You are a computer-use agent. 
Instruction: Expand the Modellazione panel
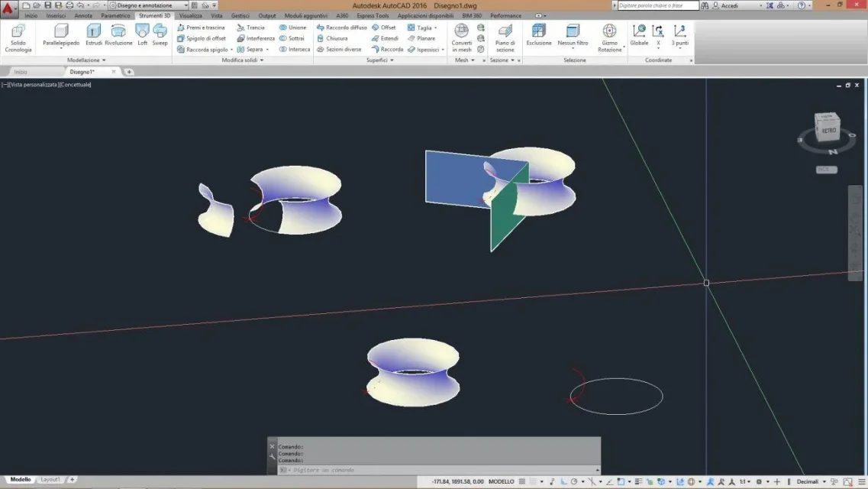point(86,60)
